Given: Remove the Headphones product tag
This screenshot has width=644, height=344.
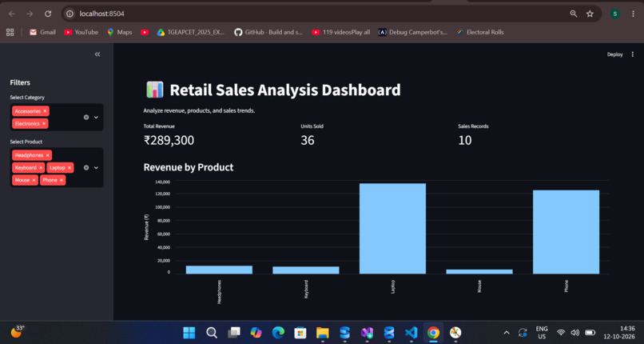Looking at the screenshot, I should coord(48,155).
